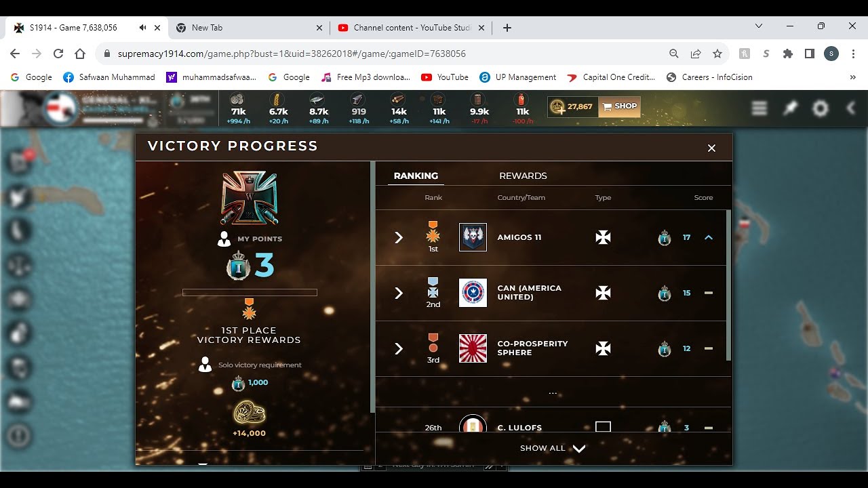Click the points progress bar
Viewport: 868px width, 488px height.
[x=250, y=293]
